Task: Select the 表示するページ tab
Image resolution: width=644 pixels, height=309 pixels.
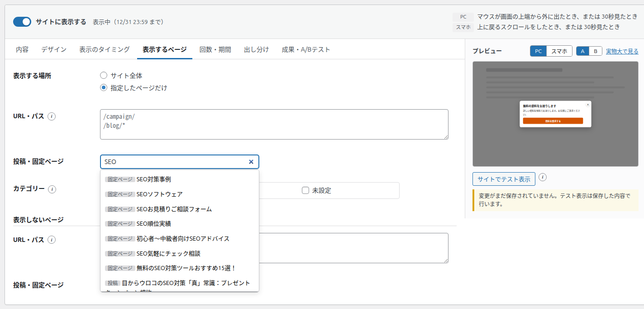Action: [x=165, y=49]
